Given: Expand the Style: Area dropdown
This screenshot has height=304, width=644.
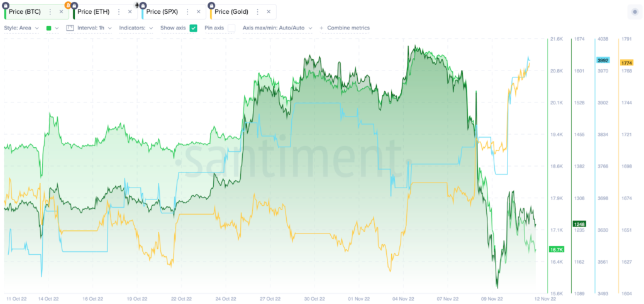Looking at the screenshot, I should coord(21,28).
